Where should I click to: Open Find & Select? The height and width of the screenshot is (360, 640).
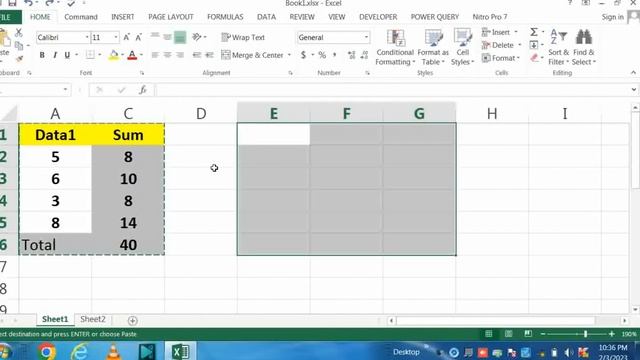(x=584, y=47)
